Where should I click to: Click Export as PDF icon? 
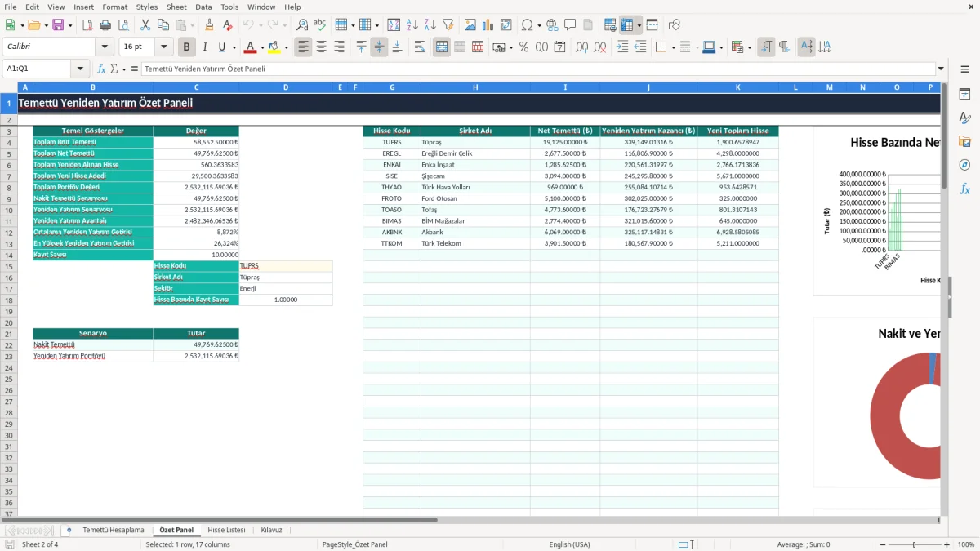tap(87, 25)
